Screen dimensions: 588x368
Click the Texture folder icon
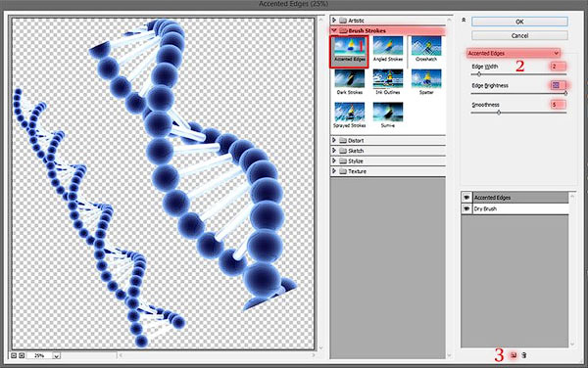[x=343, y=171]
